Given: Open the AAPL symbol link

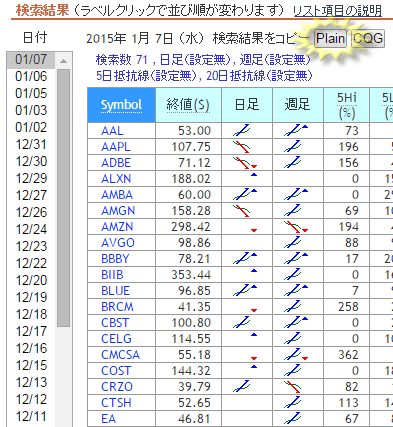Looking at the screenshot, I should (116, 147).
